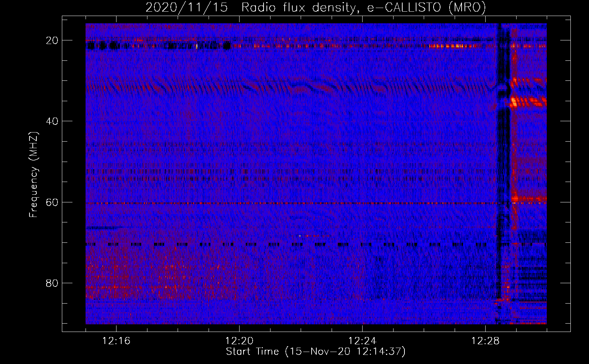Click the 12:28 time tick label

pyautogui.click(x=485, y=341)
